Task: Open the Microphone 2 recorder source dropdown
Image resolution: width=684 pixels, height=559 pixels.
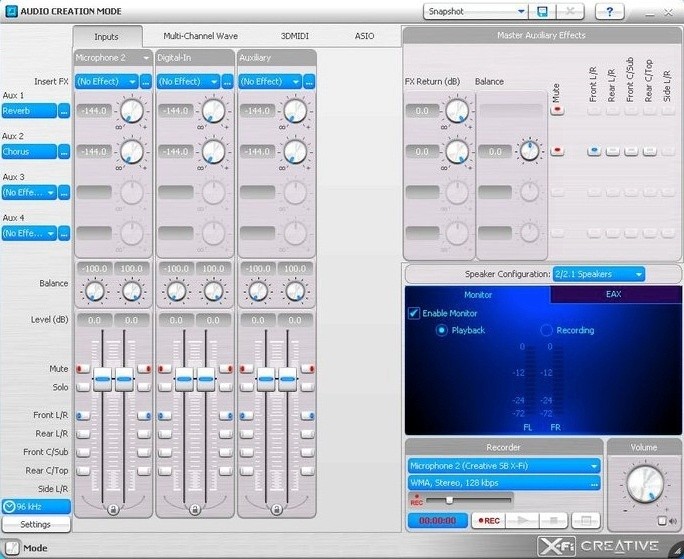Action: (503, 465)
